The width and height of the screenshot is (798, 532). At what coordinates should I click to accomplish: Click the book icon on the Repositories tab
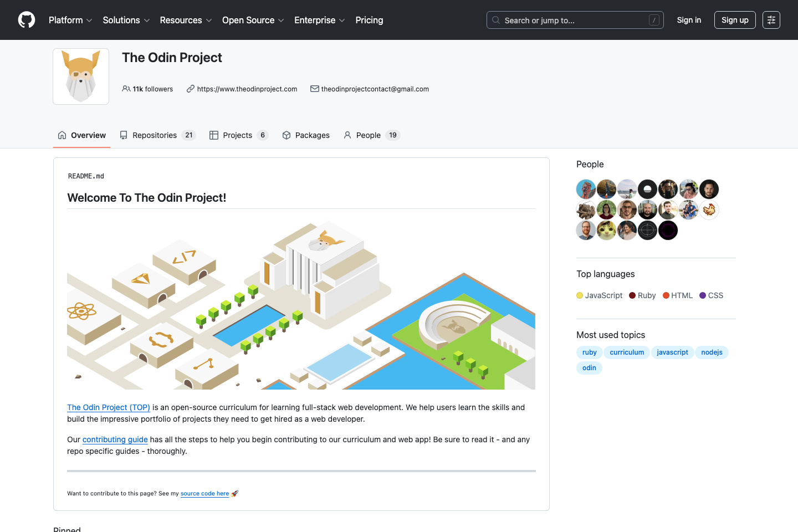pyautogui.click(x=122, y=135)
